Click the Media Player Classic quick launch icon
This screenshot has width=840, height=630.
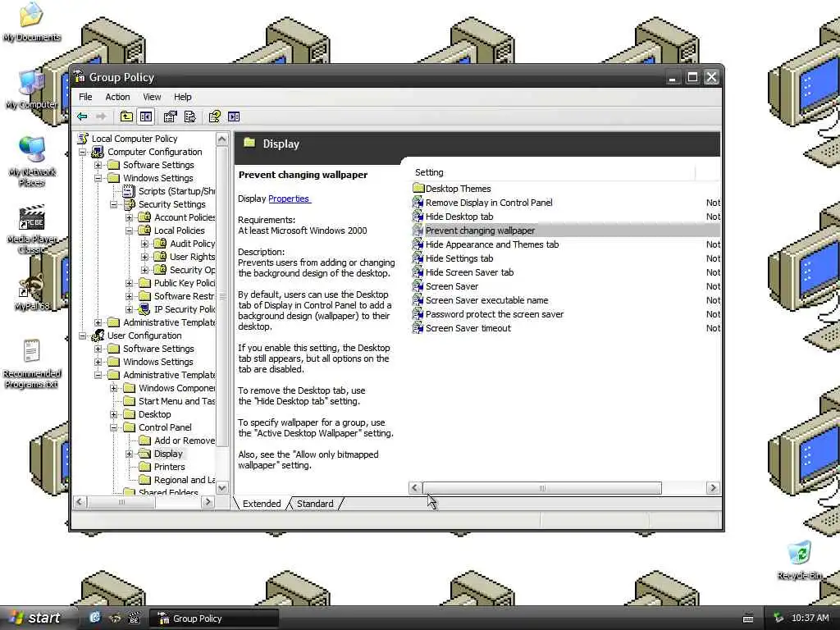click(x=135, y=618)
